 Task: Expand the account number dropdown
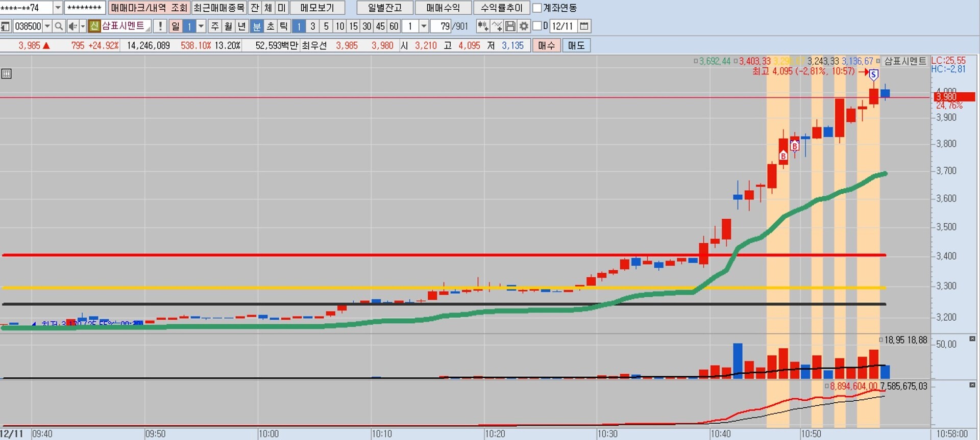(x=58, y=8)
